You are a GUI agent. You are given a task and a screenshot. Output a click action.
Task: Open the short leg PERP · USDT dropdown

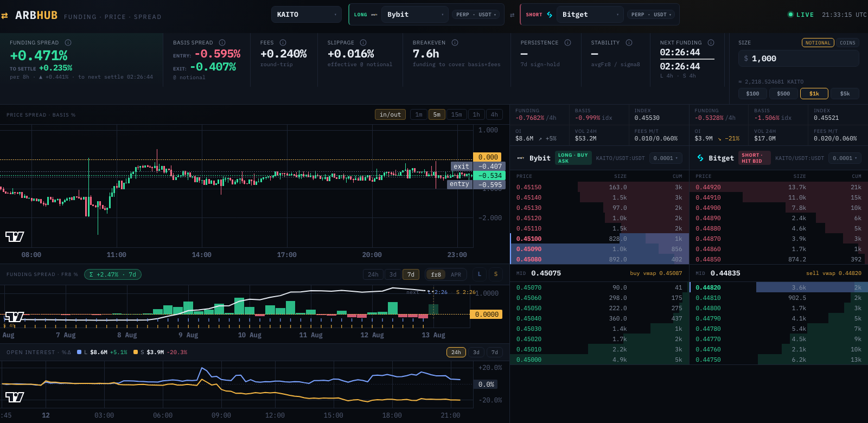[652, 15]
